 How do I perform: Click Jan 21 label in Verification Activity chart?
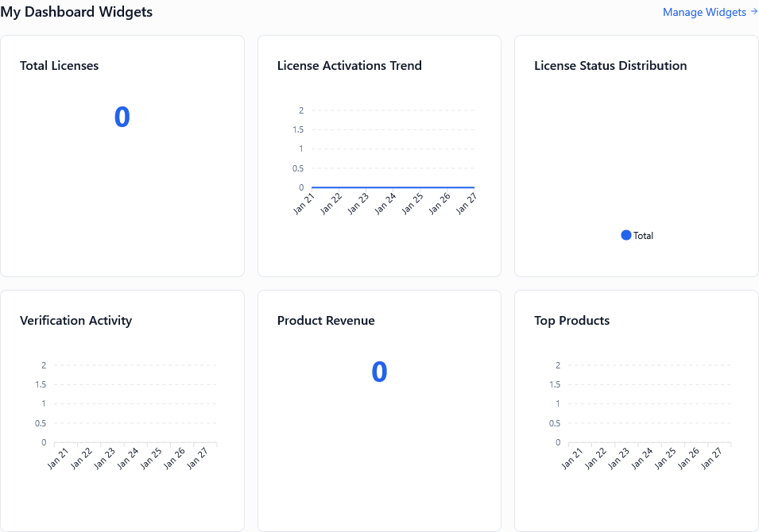click(58, 459)
